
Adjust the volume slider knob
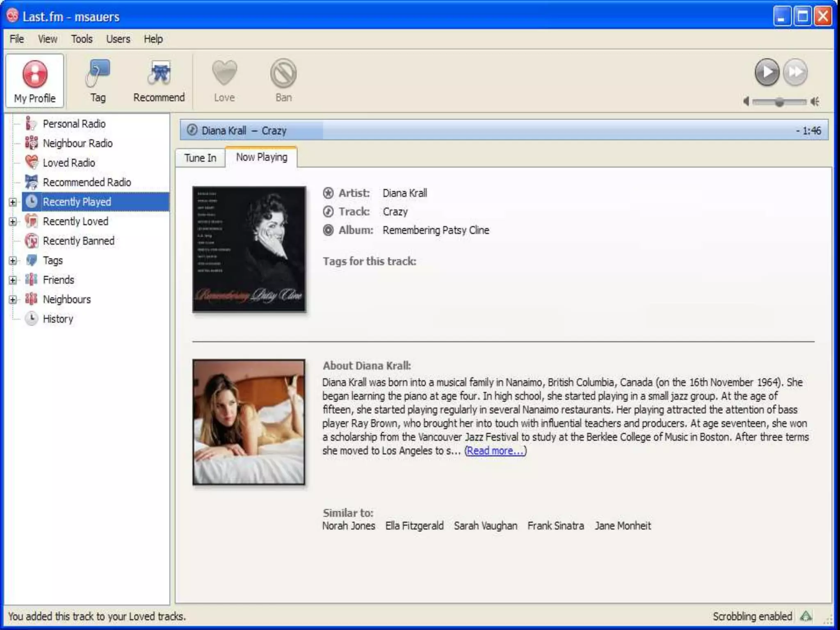tap(779, 102)
